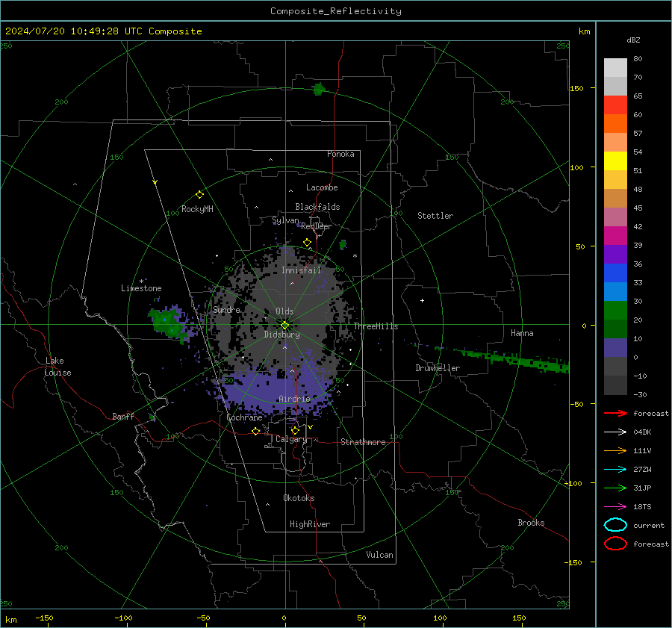Click the red forecast arrow in legend
Image resolution: width=672 pixels, height=628 pixels.
click(x=615, y=413)
